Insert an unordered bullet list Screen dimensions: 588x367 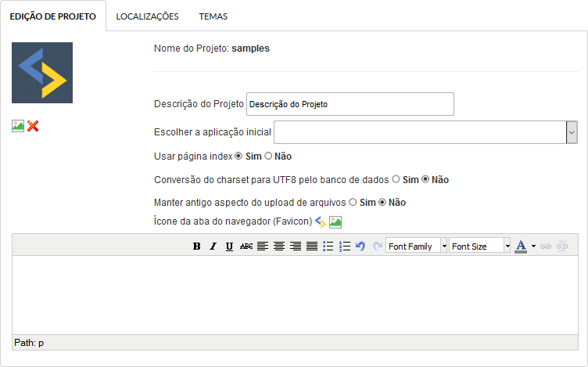(x=328, y=246)
